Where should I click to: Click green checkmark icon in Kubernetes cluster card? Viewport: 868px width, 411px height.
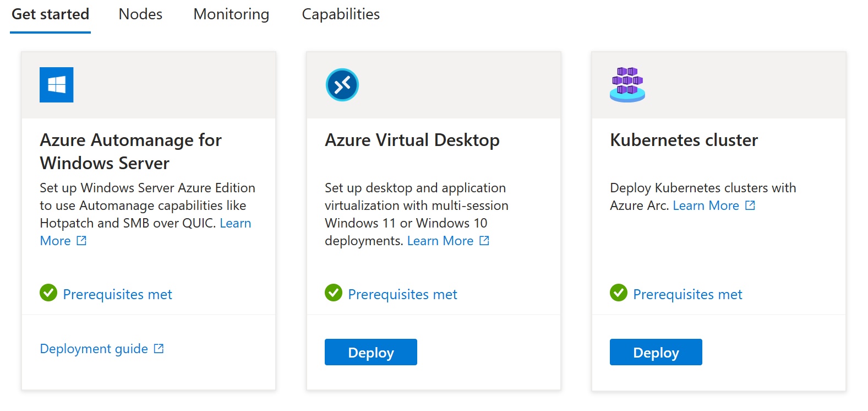[x=619, y=293]
